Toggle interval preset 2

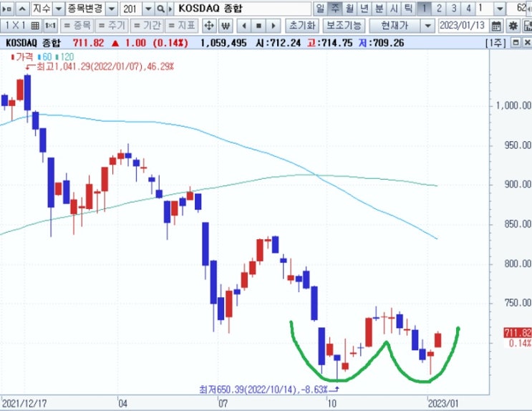(439, 9)
